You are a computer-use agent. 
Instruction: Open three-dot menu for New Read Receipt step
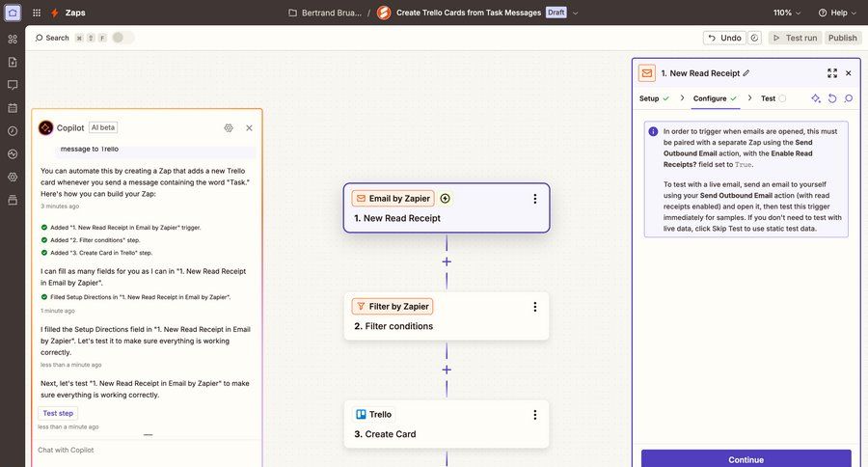[534, 199]
